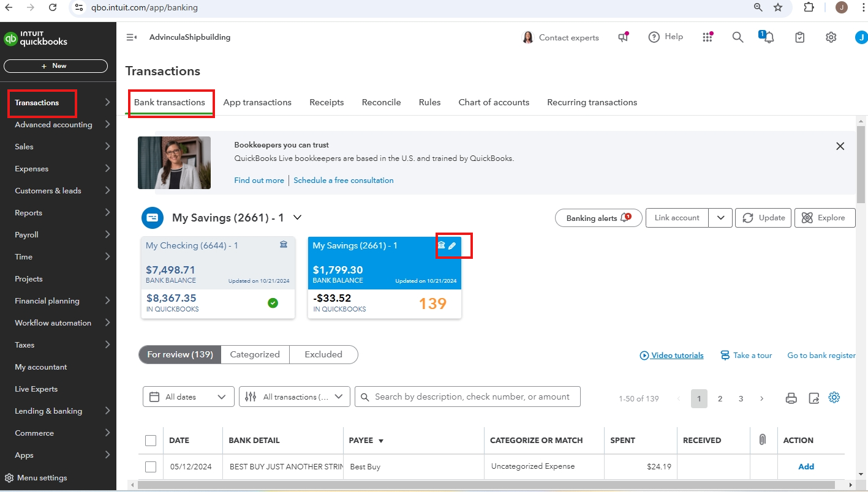868x492 pixels.
Task: Select the My Checking (6644) account card
Action: 218,278
